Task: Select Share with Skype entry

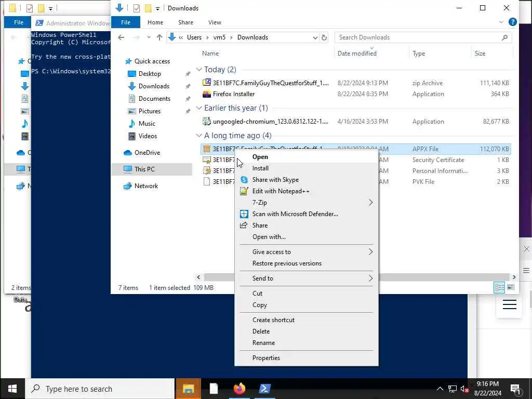Action: coord(275,180)
